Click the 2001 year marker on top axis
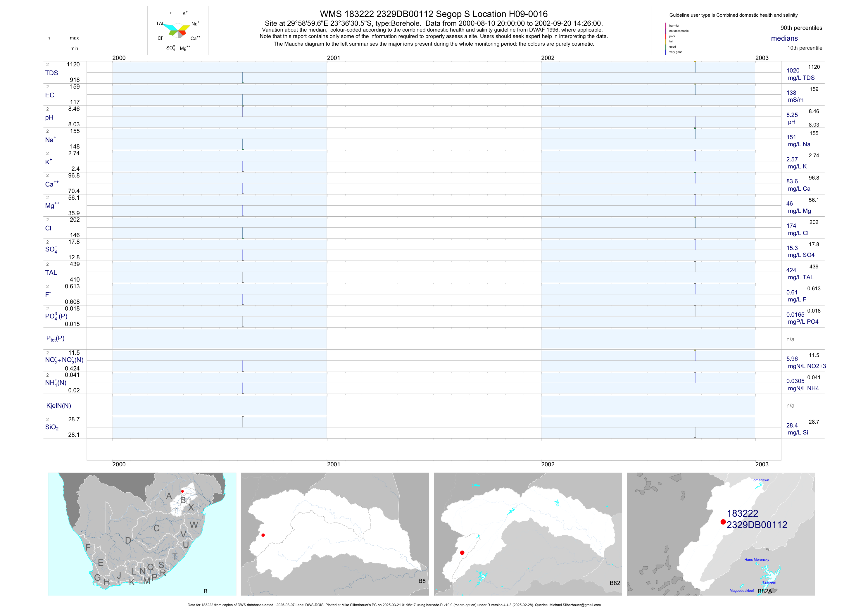Image resolution: width=868 pixels, height=614 pixels. [x=334, y=58]
